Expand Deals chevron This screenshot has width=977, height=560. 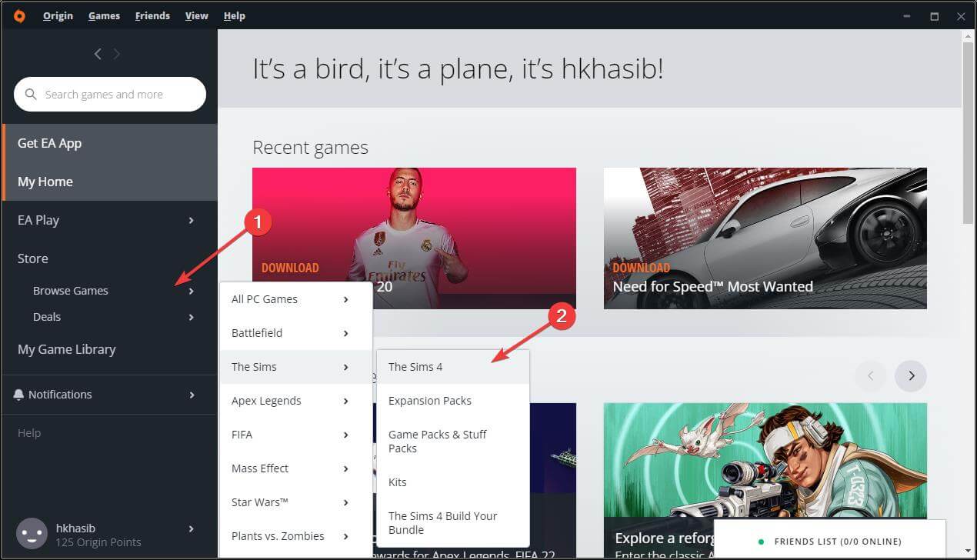tap(192, 317)
